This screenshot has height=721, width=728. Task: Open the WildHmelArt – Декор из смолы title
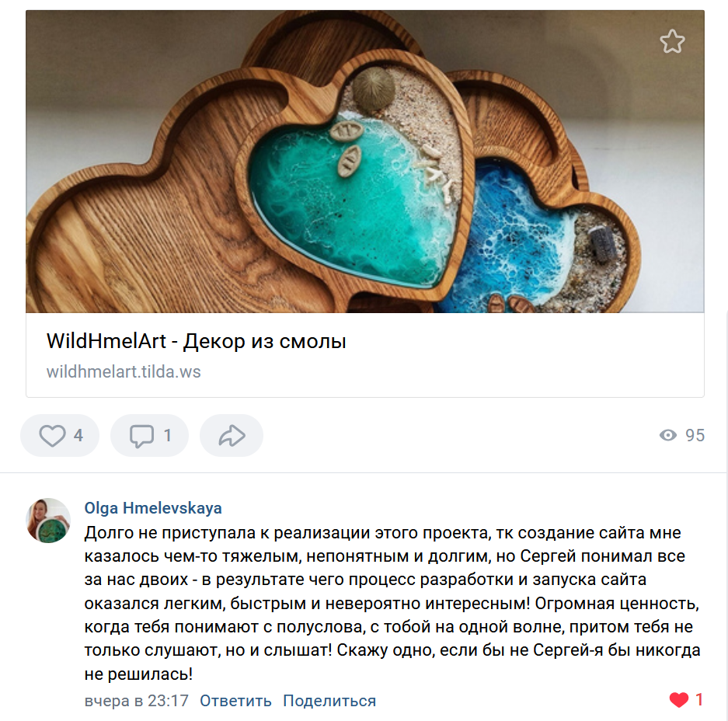197,341
